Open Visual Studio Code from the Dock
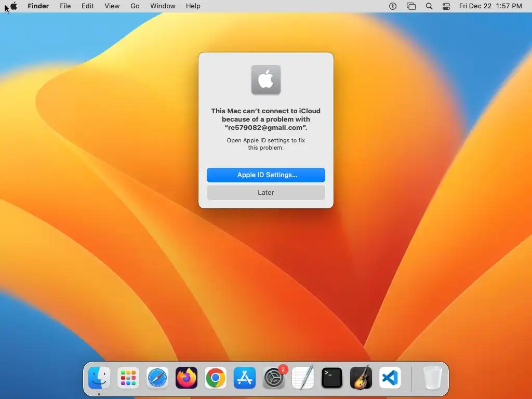The height and width of the screenshot is (399, 532). pos(390,378)
